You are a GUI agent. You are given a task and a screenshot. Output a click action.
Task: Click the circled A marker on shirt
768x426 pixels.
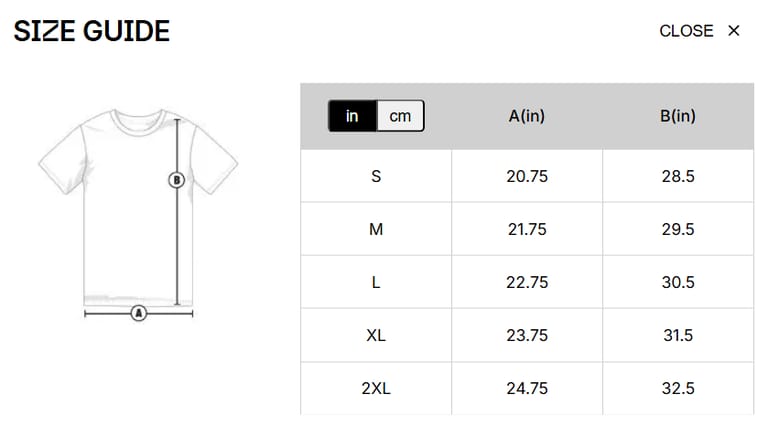139,313
